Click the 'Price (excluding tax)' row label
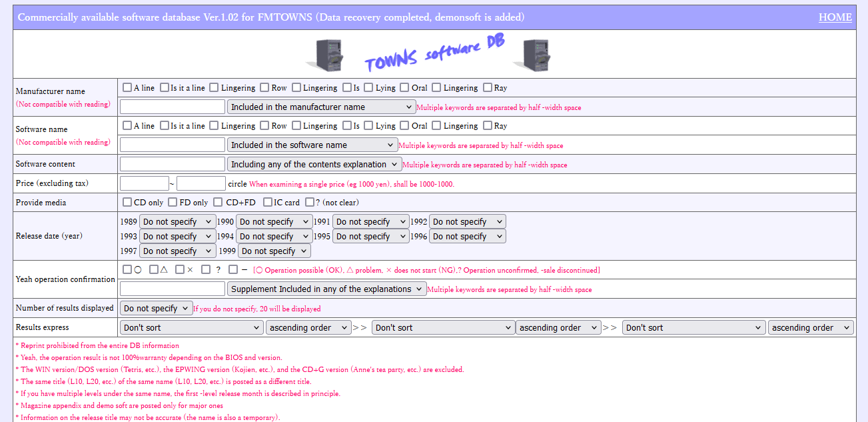Image resolution: width=868 pixels, height=422 pixels. [52, 183]
